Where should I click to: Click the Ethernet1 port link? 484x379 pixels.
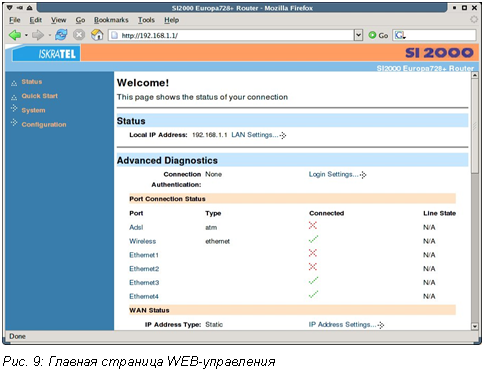pyautogui.click(x=144, y=255)
